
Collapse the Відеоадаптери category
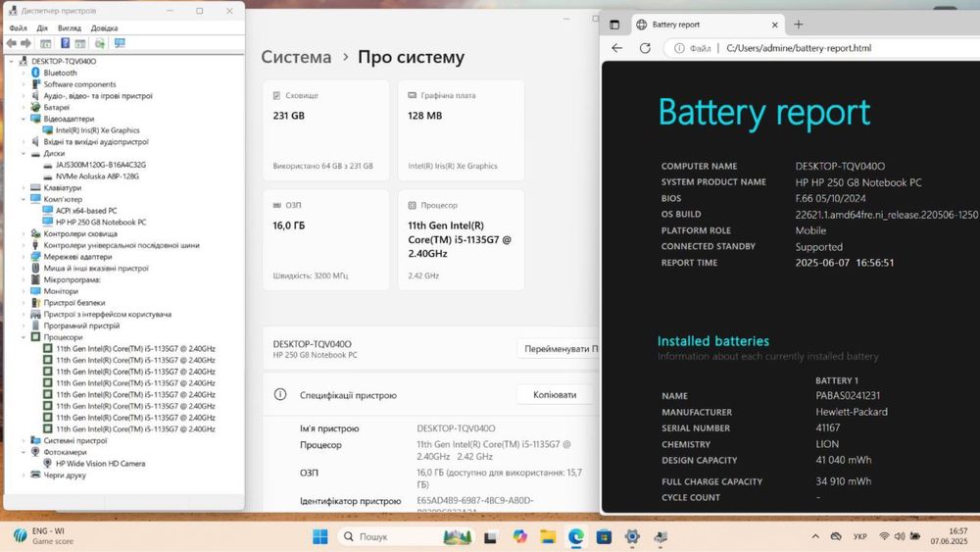(x=24, y=119)
